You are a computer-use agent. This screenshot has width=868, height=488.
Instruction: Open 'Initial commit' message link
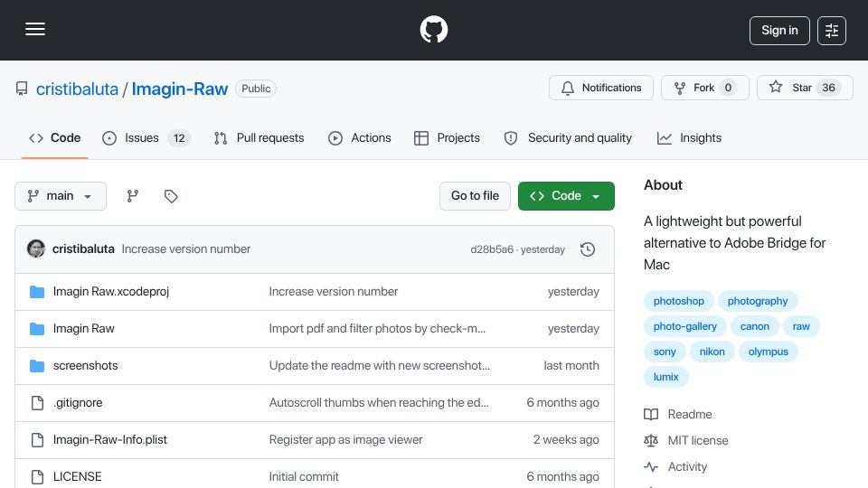(x=304, y=477)
